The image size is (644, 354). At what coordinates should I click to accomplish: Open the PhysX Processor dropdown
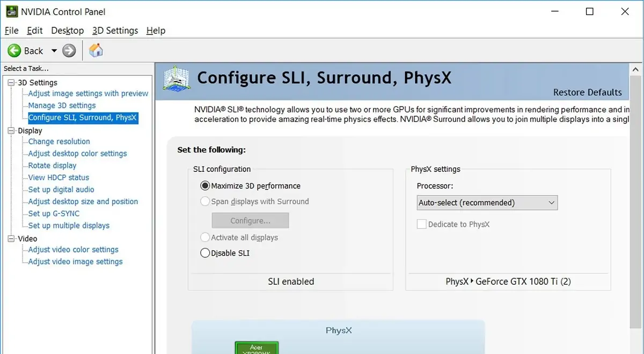487,203
